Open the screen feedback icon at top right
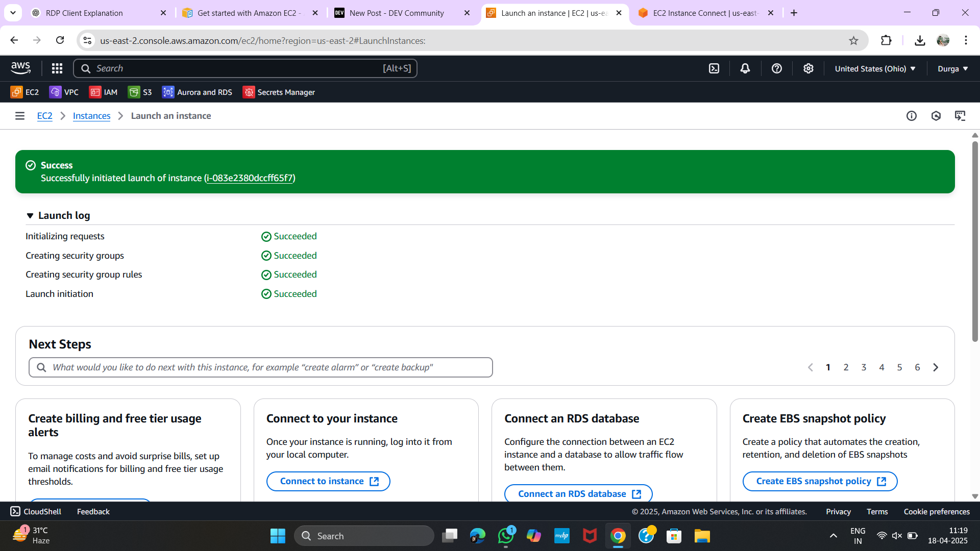This screenshot has width=980, height=551. point(960,116)
